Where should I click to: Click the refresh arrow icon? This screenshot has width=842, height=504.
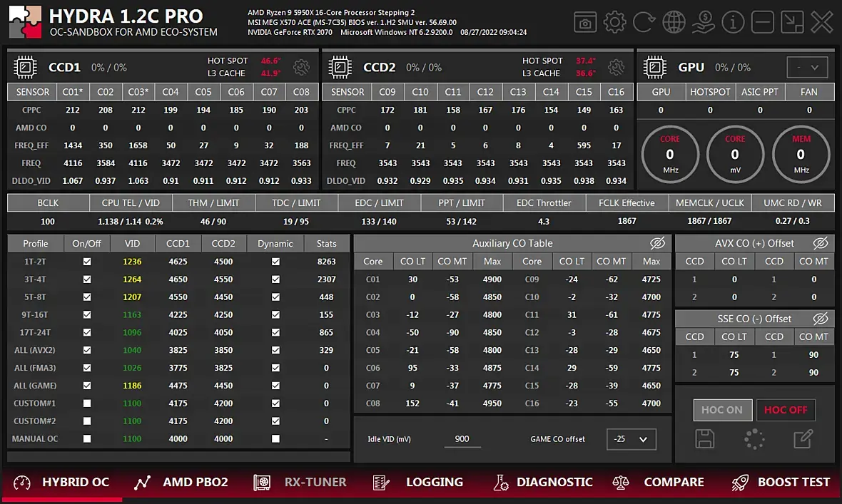644,23
